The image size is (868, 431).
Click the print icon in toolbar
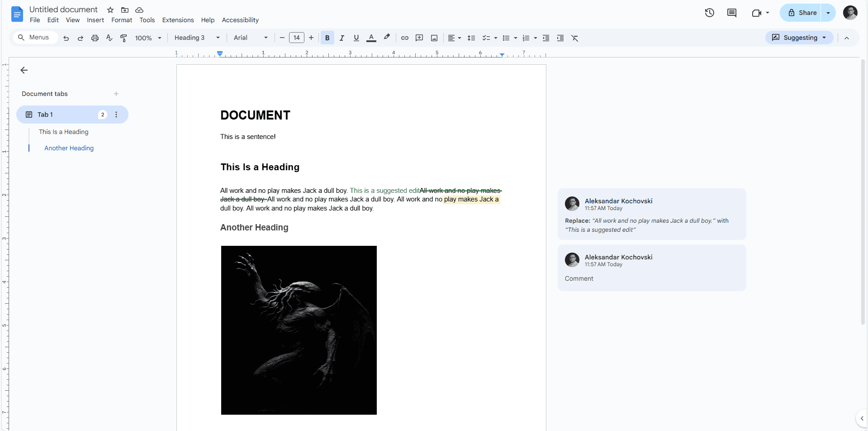pyautogui.click(x=95, y=38)
